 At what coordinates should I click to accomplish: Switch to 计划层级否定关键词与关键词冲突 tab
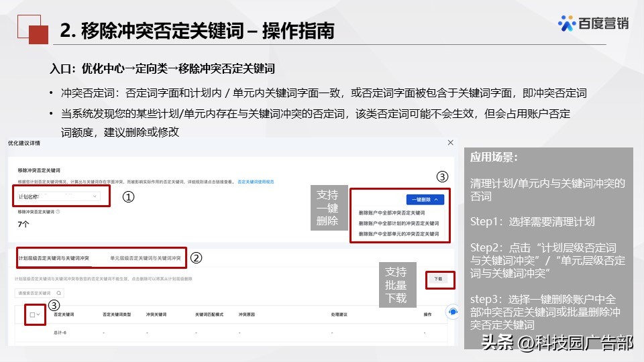[x=54, y=258]
